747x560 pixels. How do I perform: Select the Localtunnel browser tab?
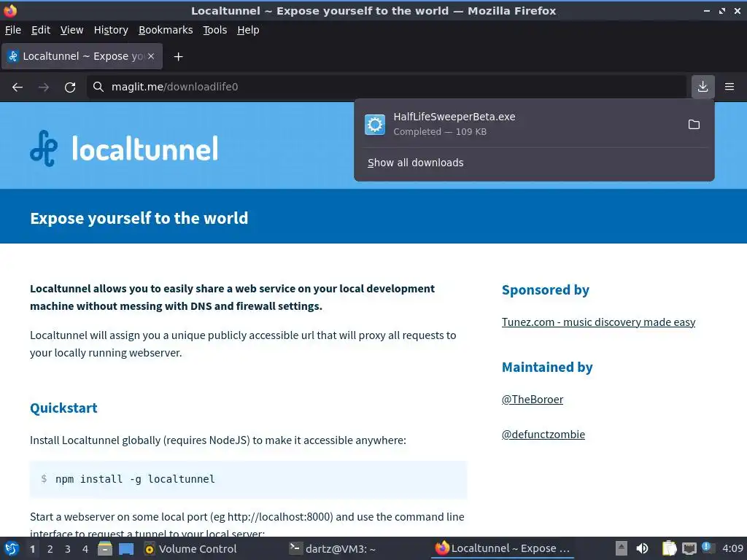pos(82,56)
